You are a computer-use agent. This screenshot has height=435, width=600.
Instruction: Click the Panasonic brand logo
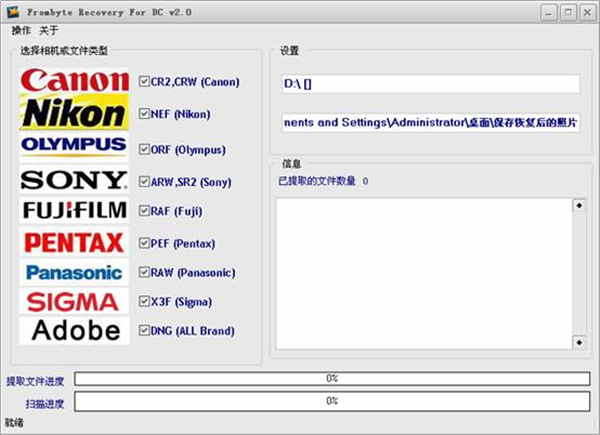(75, 272)
